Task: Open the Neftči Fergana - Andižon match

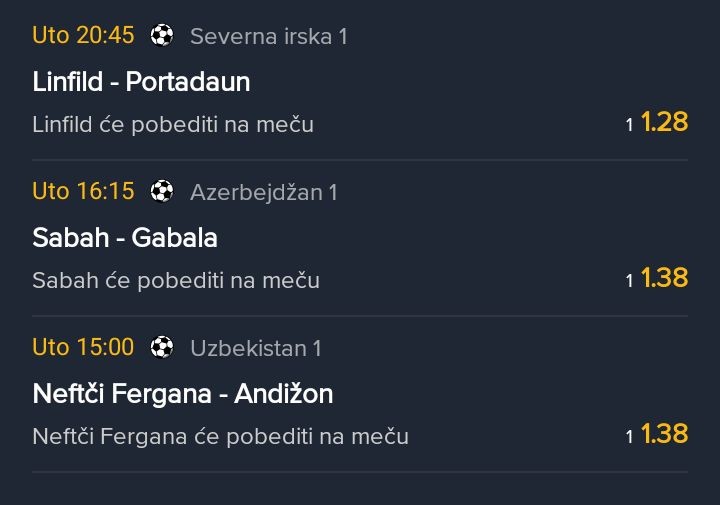Action: pos(182,394)
